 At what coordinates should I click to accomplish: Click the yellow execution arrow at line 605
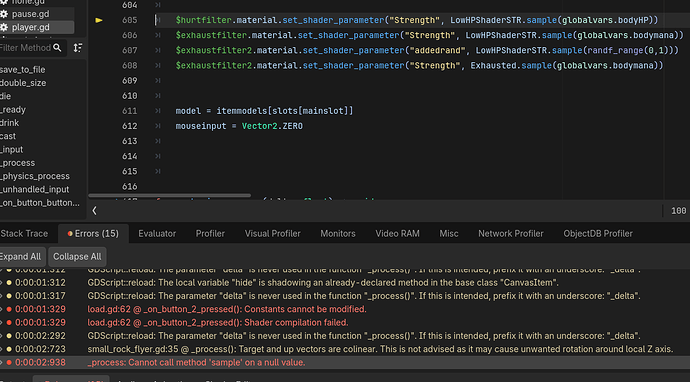pos(99,20)
